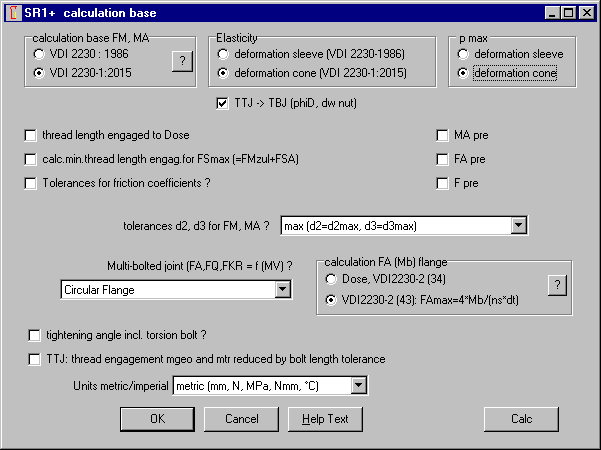Open Help Text
The image size is (601, 450).
[324, 419]
